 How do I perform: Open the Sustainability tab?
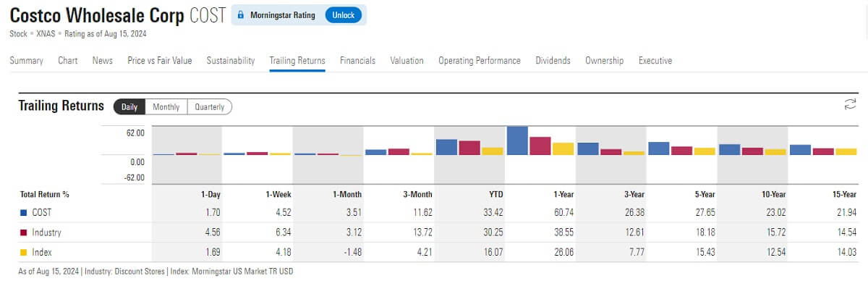(231, 61)
